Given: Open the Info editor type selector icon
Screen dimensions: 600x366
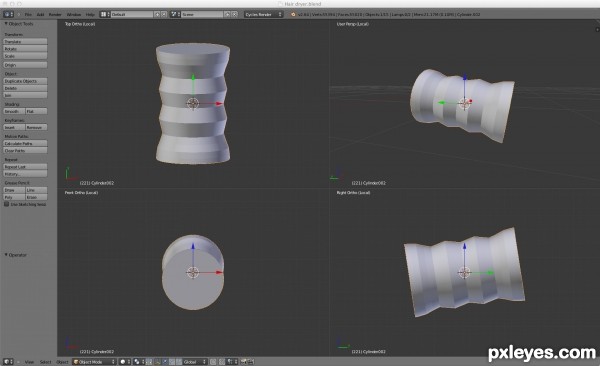Looking at the screenshot, I should [8, 14].
